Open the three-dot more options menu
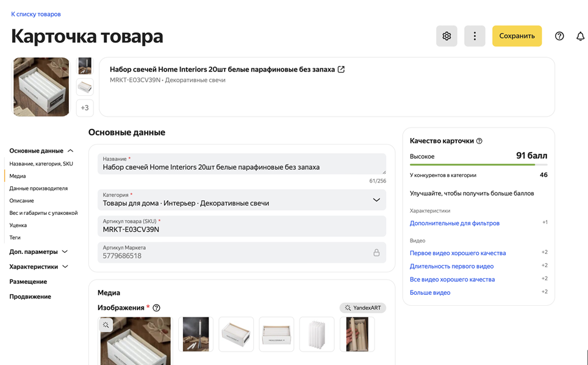Viewport: 588px width, 365px height. pos(475,36)
